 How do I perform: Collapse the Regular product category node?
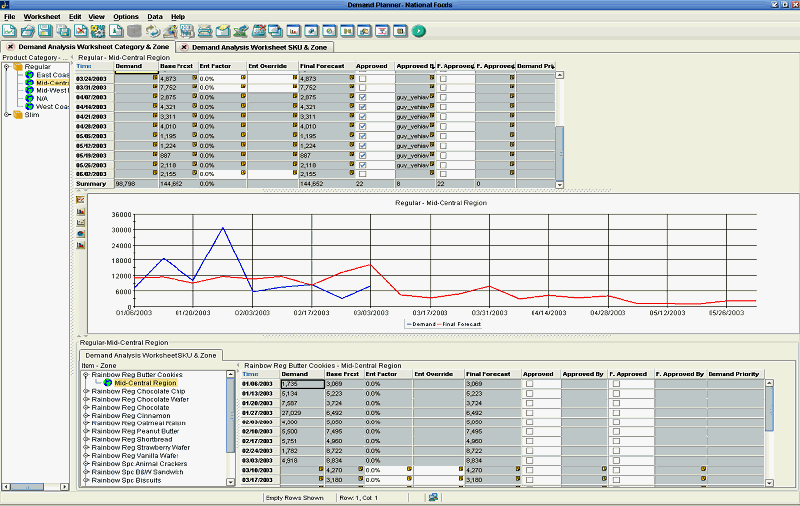click(x=7, y=67)
